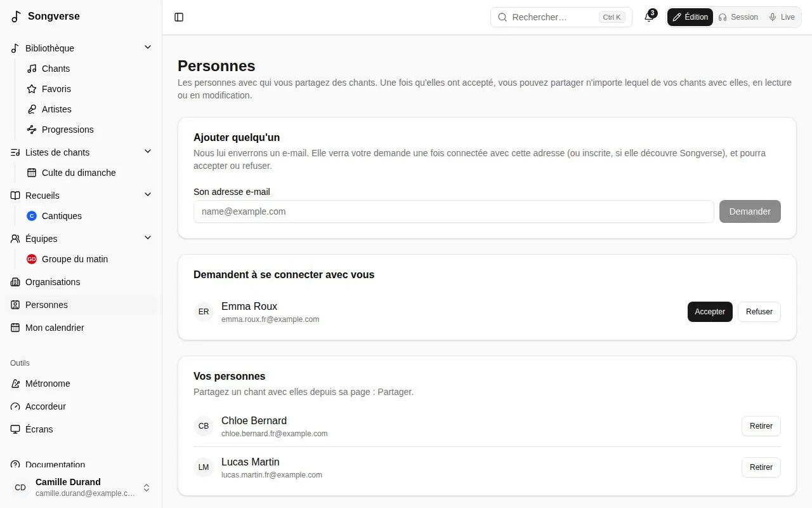Collapse the Recueils section chevron
812x508 pixels.
pyautogui.click(x=148, y=195)
